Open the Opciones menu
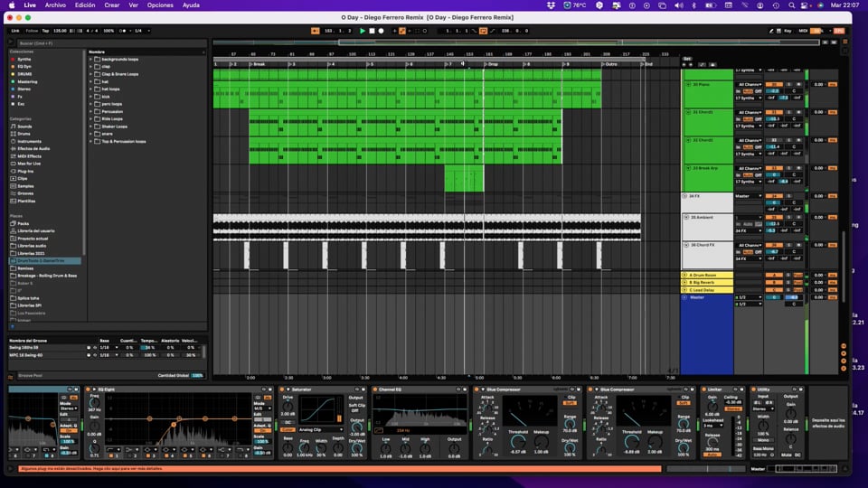Viewport: 868px width, 488px height. pyautogui.click(x=160, y=5)
